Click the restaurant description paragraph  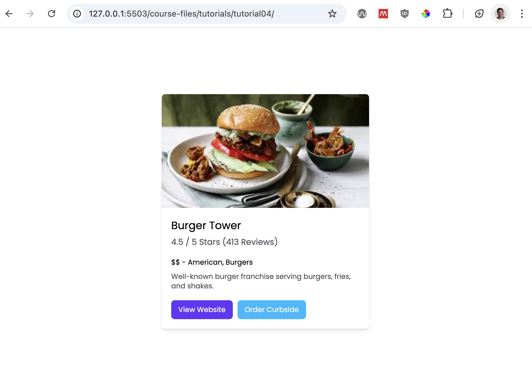261,281
